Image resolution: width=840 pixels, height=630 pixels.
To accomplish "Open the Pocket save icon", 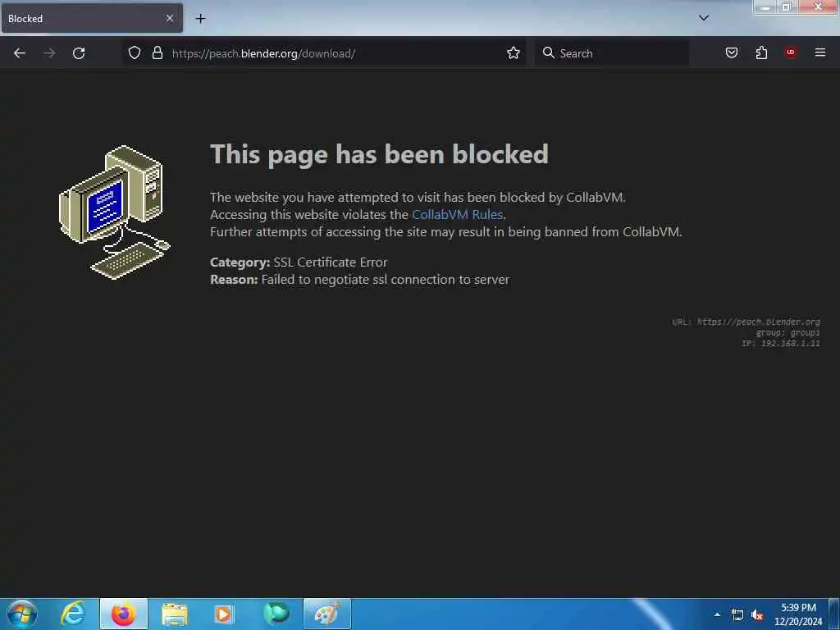I will [732, 52].
